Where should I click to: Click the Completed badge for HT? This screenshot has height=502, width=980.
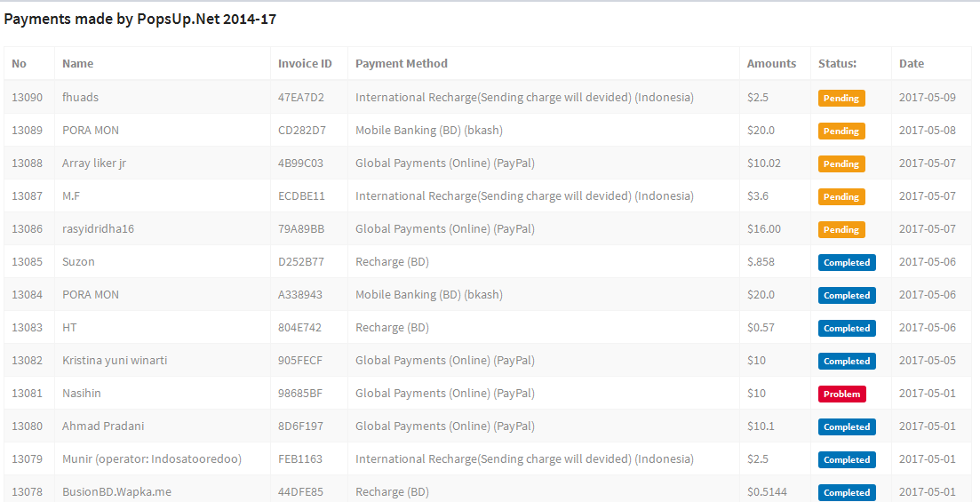coord(847,328)
